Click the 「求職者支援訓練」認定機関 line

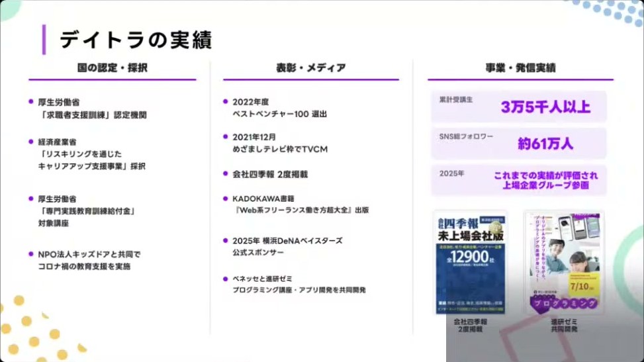[x=93, y=114]
